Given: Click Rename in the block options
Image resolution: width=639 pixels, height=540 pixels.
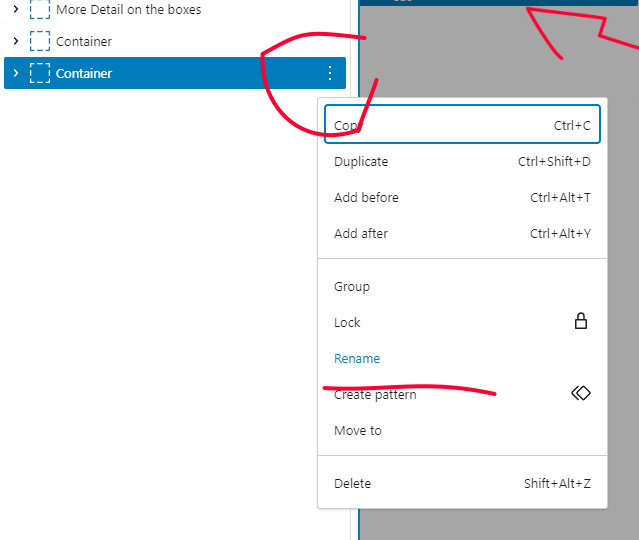Looking at the screenshot, I should (357, 359).
